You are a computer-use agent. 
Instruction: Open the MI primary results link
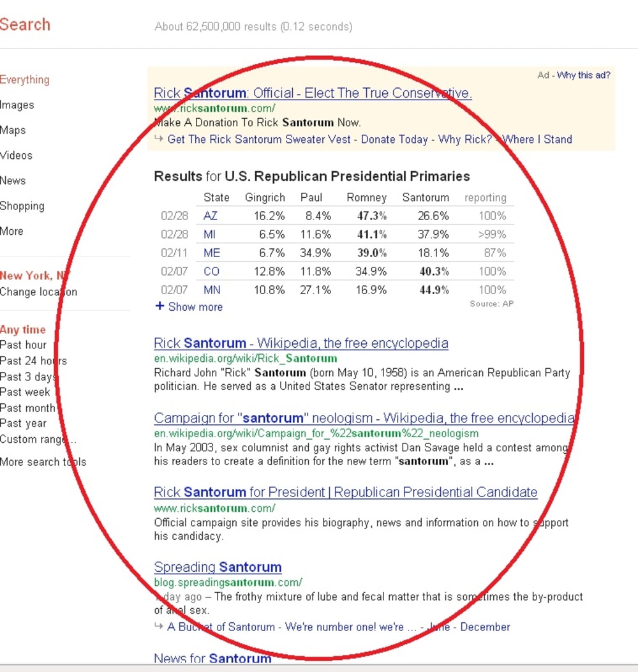pyautogui.click(x=209, y=234)
